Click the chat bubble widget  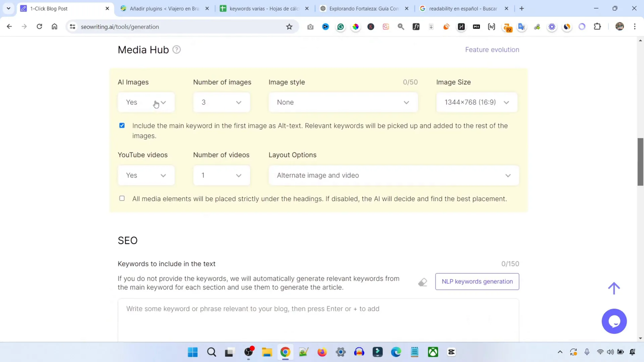point(614,321)
